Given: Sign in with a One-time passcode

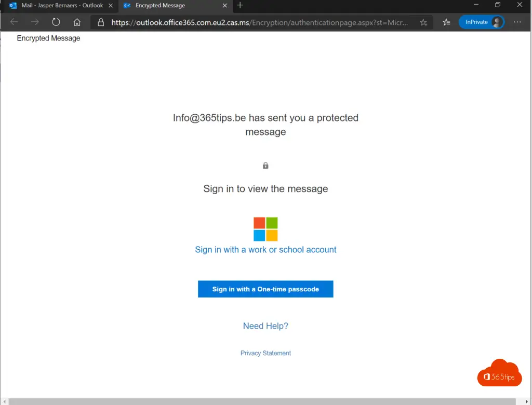Looking at the screenshot, I should 265,289.
